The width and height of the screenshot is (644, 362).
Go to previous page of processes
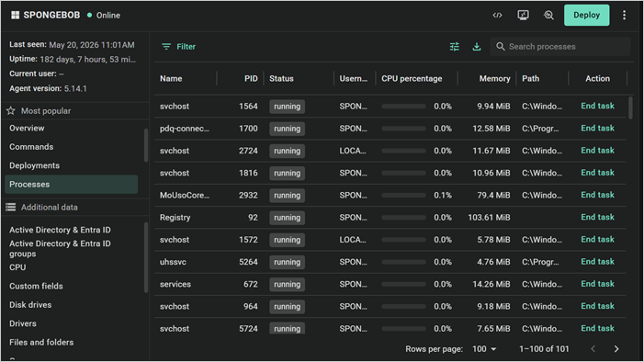tap(593, 349)
